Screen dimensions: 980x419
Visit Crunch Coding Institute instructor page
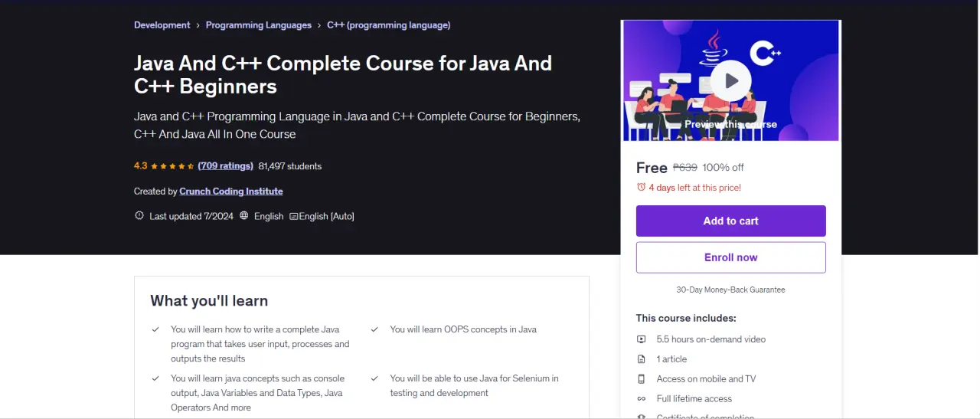click(x=231, y=191)
